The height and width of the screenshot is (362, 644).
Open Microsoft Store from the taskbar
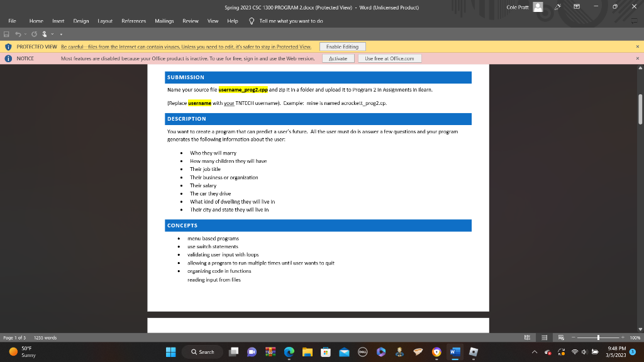pyautogui.click(x=326, y=352)
